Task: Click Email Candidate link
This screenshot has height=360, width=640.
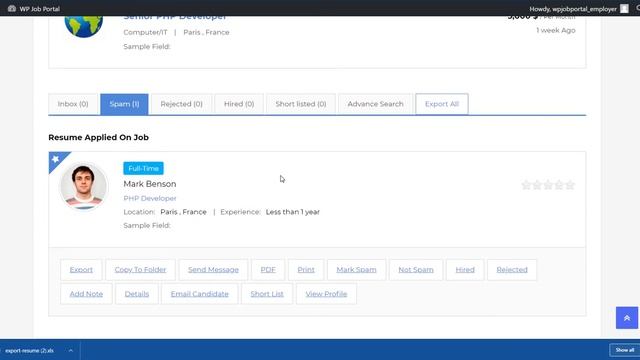Action: (x=200, y=294)
